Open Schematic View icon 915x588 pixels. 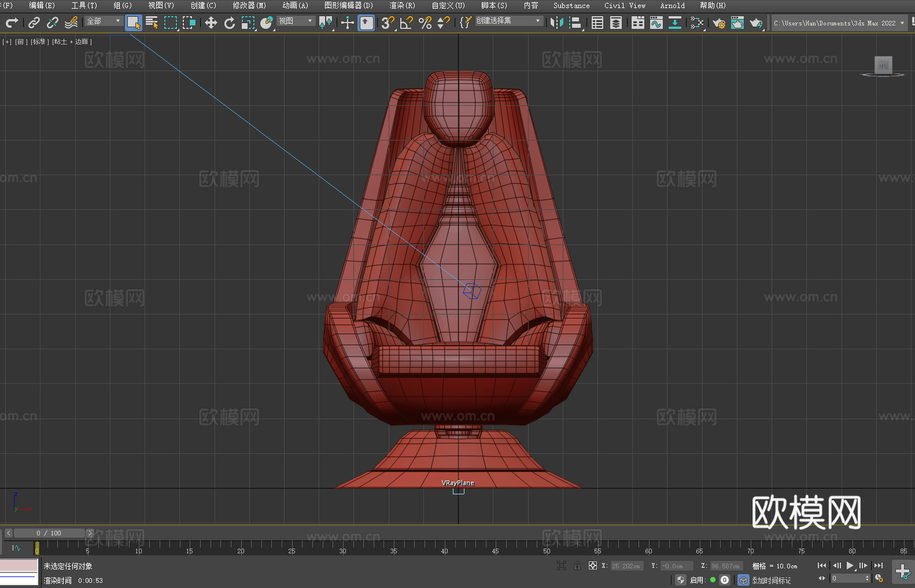tap(675, 23)
